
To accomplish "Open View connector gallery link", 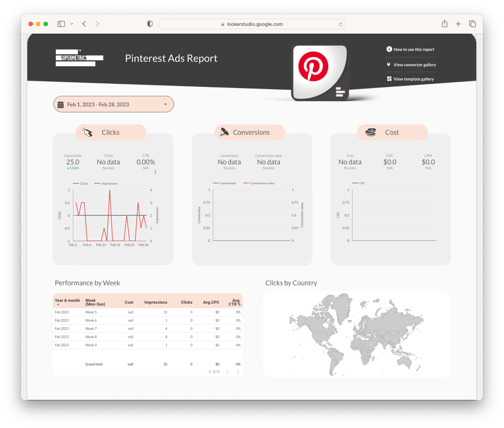I will [x=414, y=65].
